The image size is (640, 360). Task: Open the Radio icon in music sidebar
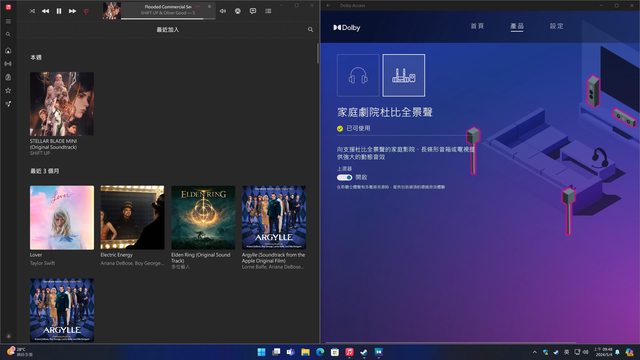click(x=8, y=64)
